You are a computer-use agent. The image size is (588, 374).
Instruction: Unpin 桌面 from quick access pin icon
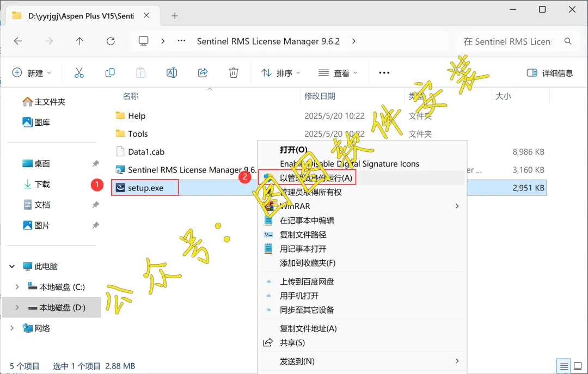(x=96, y=163)
